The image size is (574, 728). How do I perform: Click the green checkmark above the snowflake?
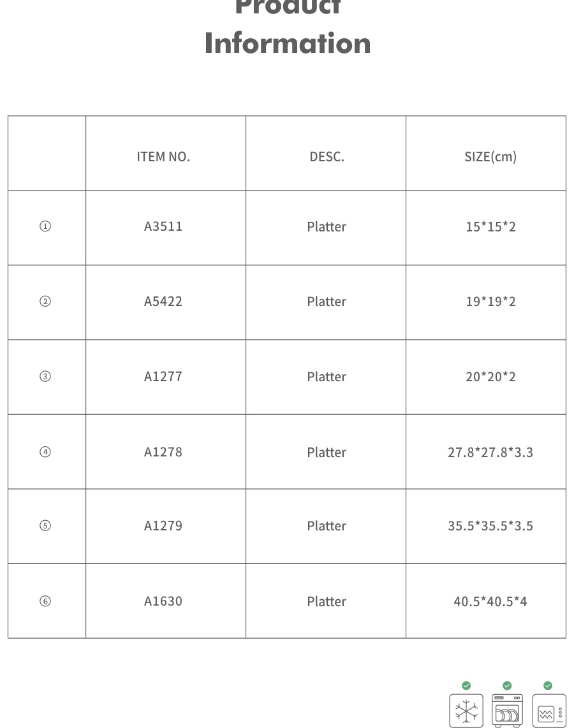pos(466,685)
